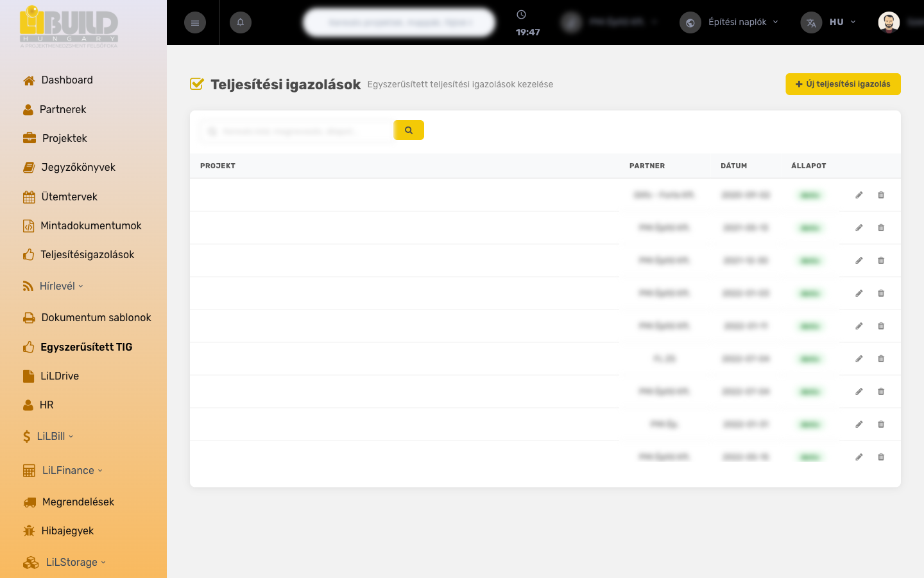Open the Építési naplók dropdown
Viewport: 924px width, 578px height.
(x=743, y=22)
